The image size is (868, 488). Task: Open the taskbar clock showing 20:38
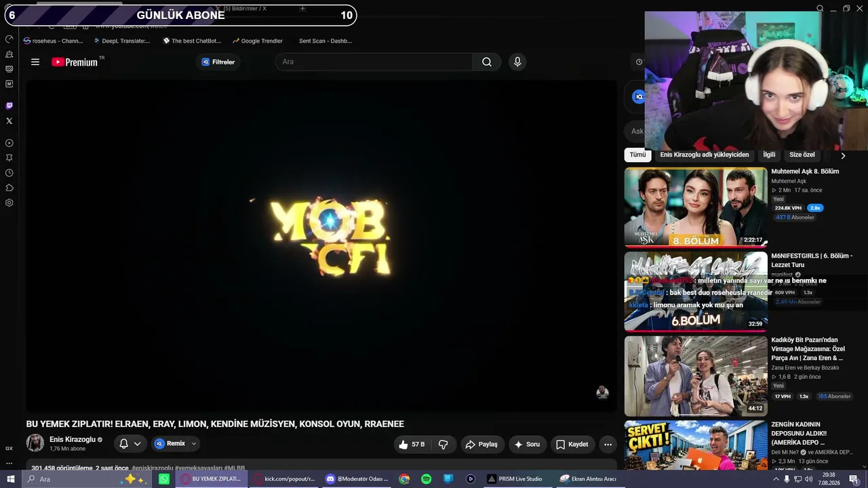tap(829, 479)
